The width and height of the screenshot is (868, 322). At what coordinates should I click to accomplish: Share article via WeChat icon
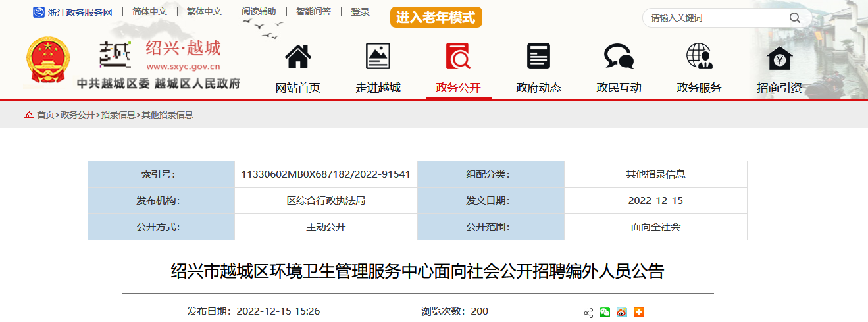coord(605,312)
